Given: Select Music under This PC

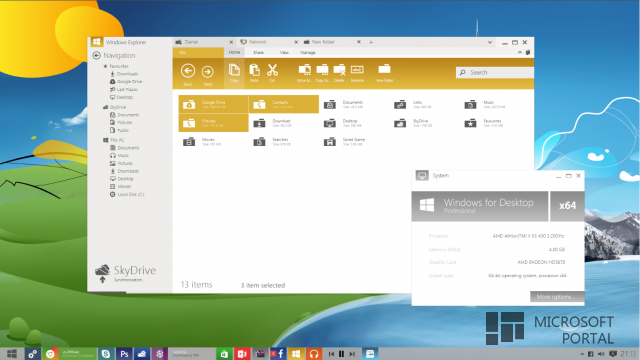Looking at the screenshot, I should [119, 156].
